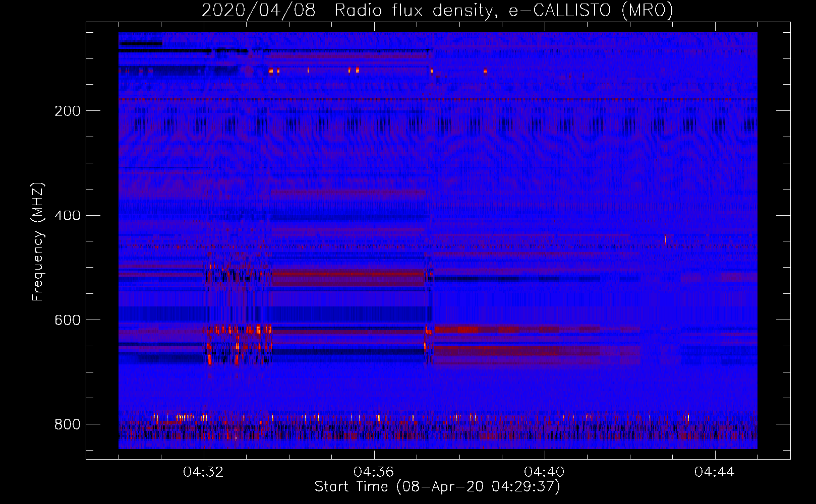
Task: Select the 'Frequency (MHZ)' axis label
Action: (38, 242)
